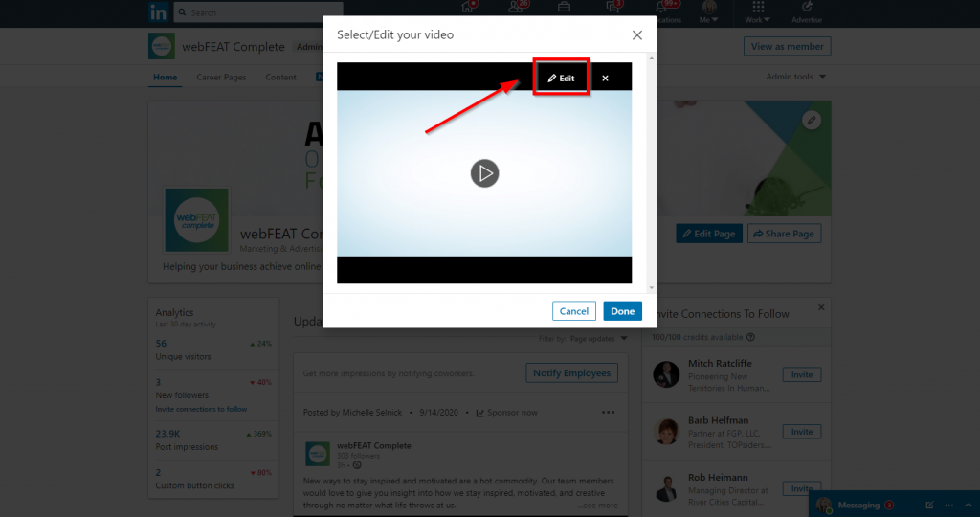This screenshot has height=517, width=980.
Task: Click the Notify Employees button
Action: click(572, 373)
